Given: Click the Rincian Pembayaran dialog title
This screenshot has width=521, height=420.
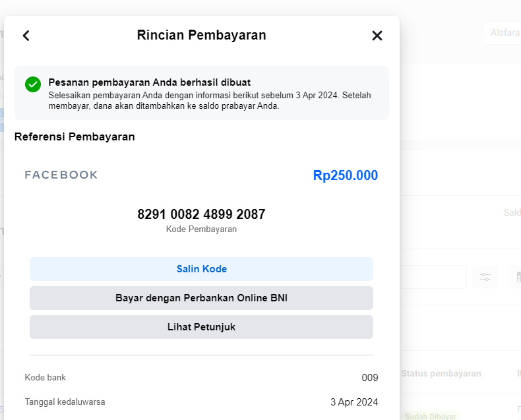Looking at the screenshot, I should (x=201, y=36).
